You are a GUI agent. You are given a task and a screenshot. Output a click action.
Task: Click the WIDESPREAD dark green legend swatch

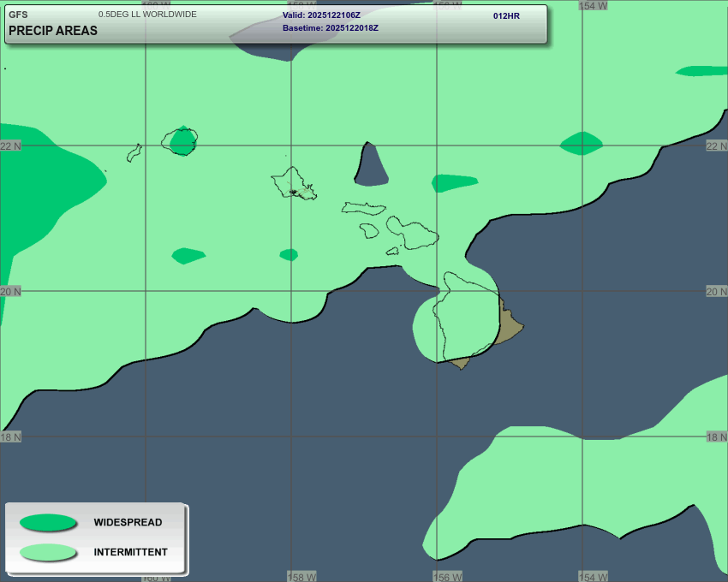(48, 522)
